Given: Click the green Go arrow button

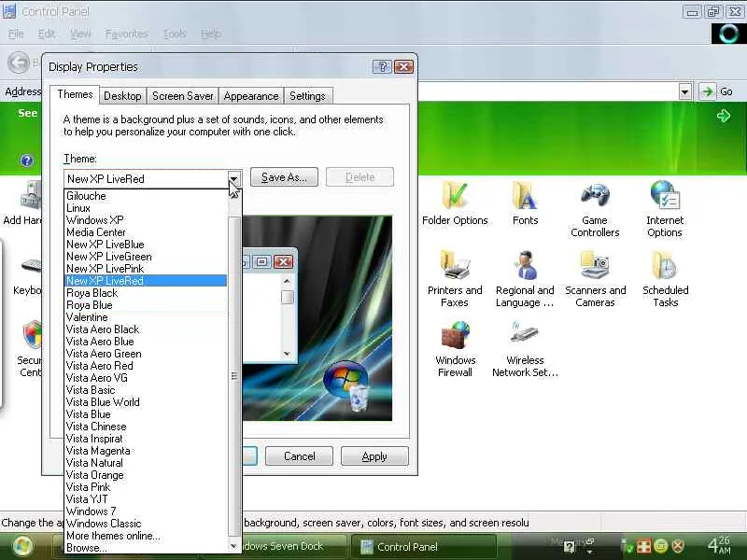Looking at the screenshot, I should tap(708, 91).
